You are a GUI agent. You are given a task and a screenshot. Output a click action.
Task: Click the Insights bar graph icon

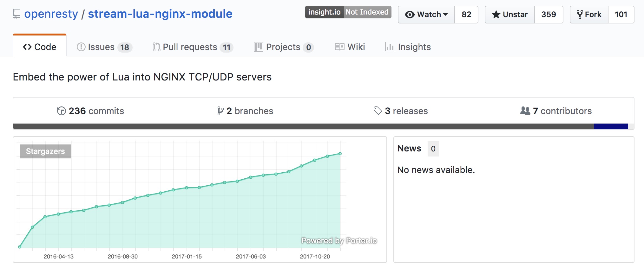390,47
